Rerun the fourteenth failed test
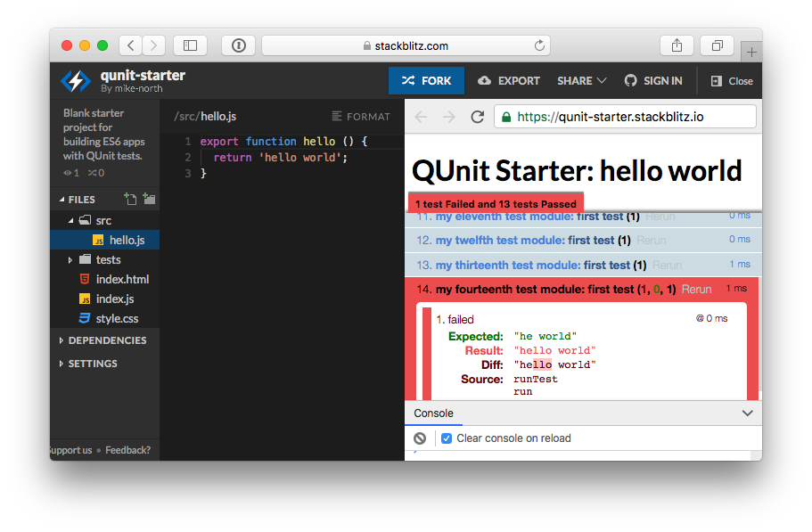 click(695, 288)
